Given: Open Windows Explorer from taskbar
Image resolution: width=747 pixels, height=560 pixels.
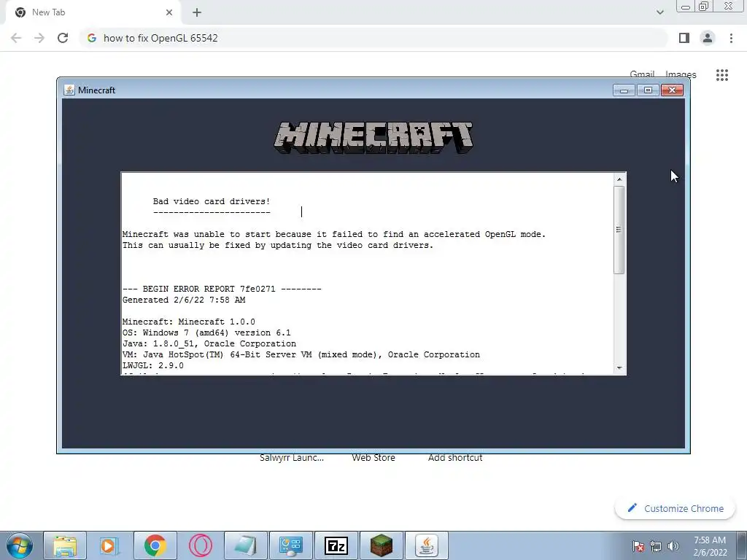Looking at the screenshot, I should (x=65, y=545).
